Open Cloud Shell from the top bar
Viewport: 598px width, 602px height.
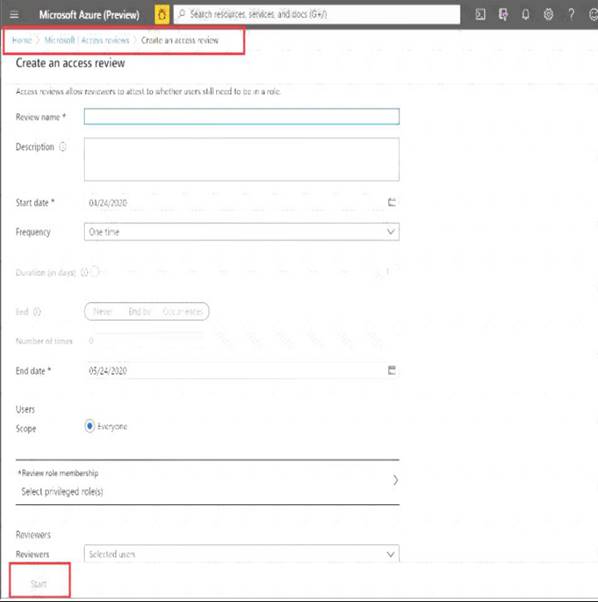[x=480, y=15]
